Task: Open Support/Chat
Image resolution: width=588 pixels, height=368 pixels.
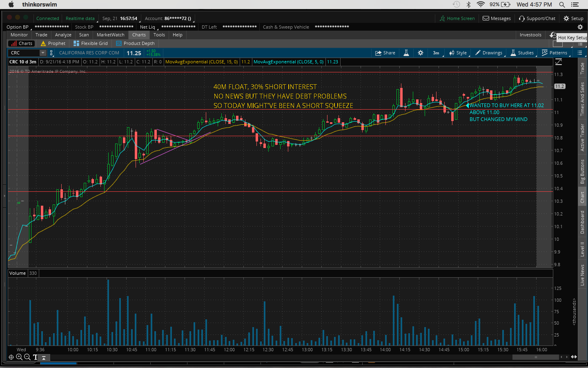Action: point(537,18)
